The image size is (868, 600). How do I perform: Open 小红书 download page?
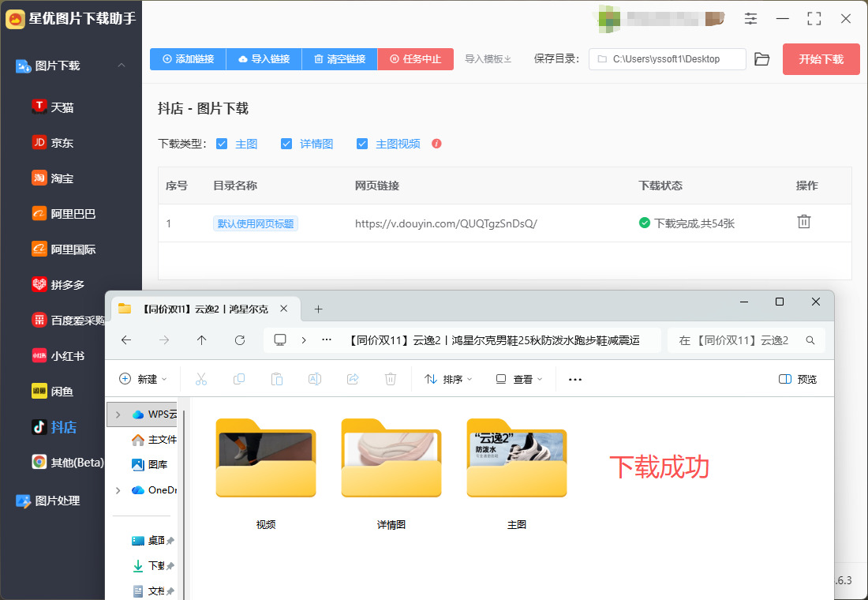pos(58,356)
